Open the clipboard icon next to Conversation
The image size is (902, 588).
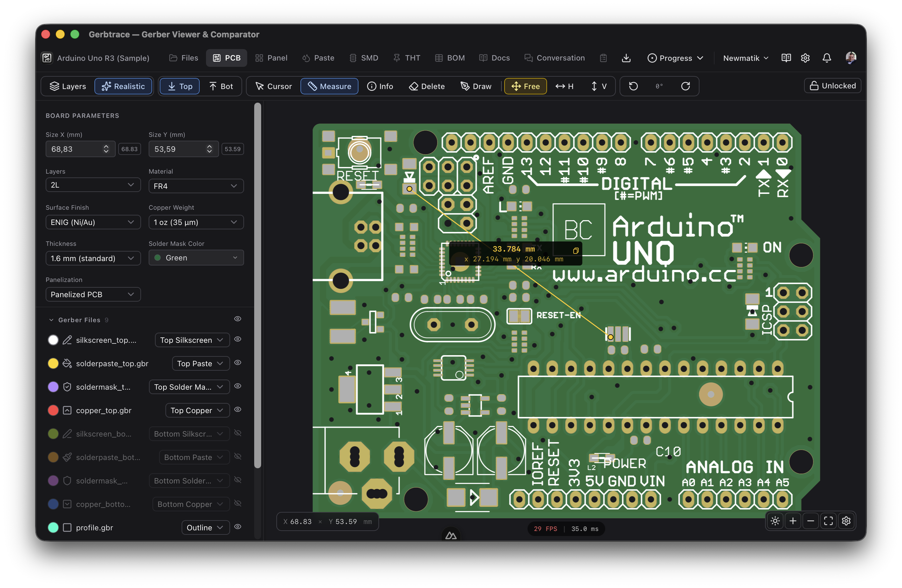pyautogui.click(x=603, y=58)
